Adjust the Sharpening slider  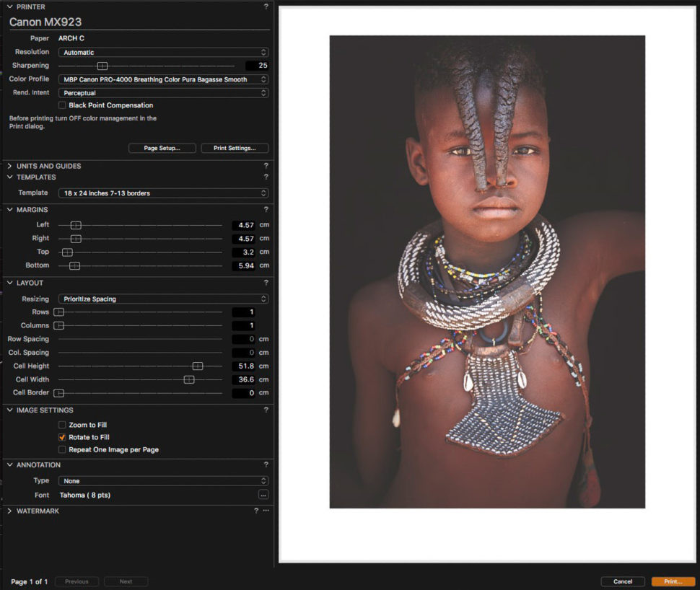point(102,65)
